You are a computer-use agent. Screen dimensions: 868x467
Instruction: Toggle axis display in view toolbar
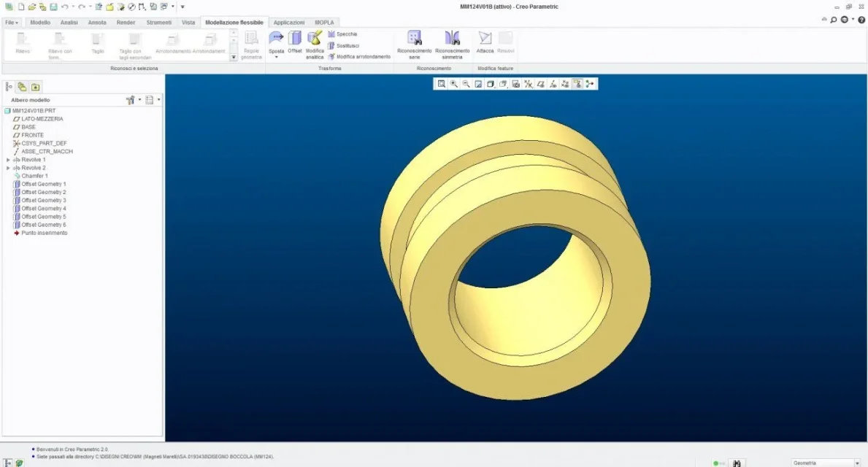pyautogui.click(x=553, y=84)
